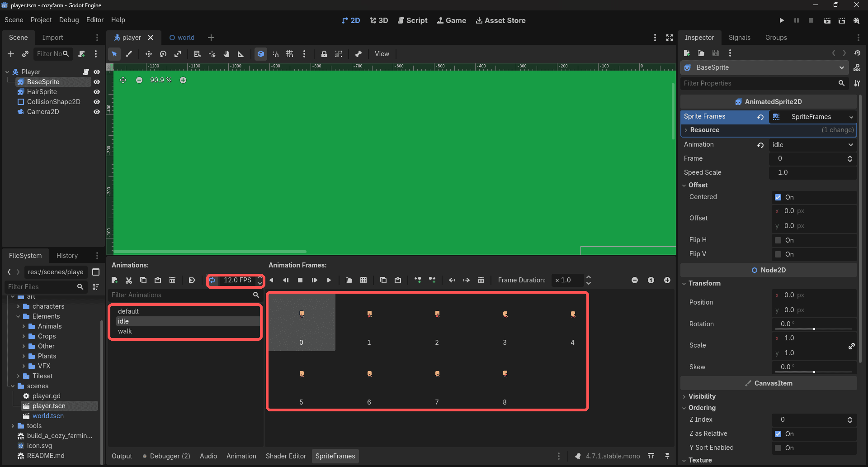Hide the Camera2D node

(x=97, y=112)
